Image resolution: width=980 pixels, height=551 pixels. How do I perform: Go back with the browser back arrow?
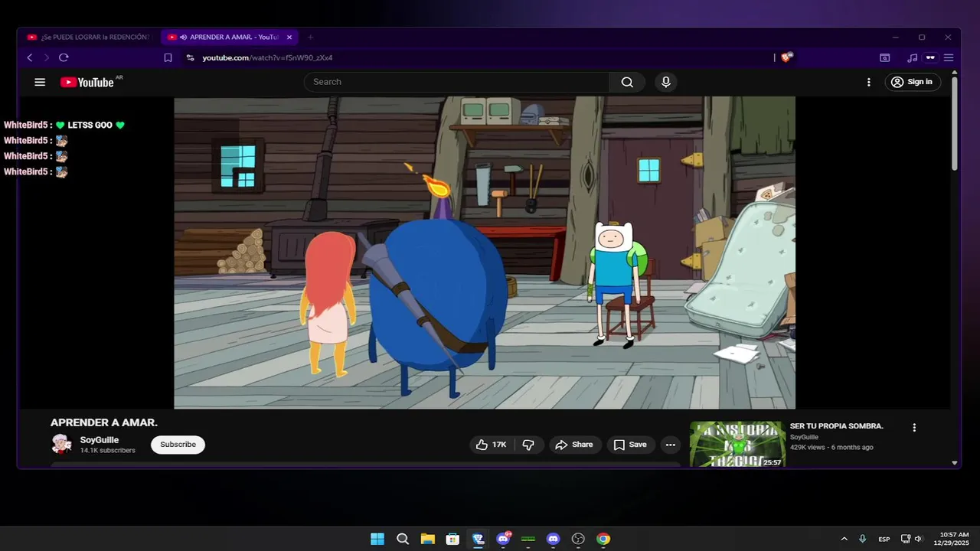(30, 57)
